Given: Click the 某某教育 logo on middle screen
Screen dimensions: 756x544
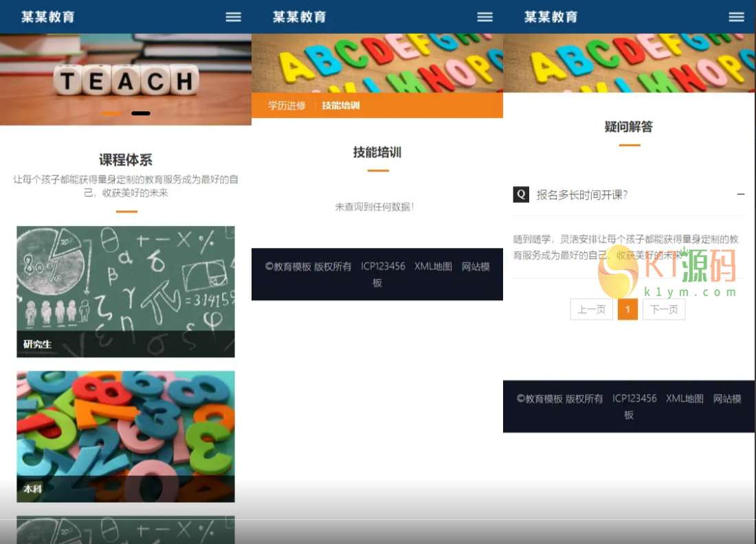Looking at the screenshot, I should click(x=300, y=17).
